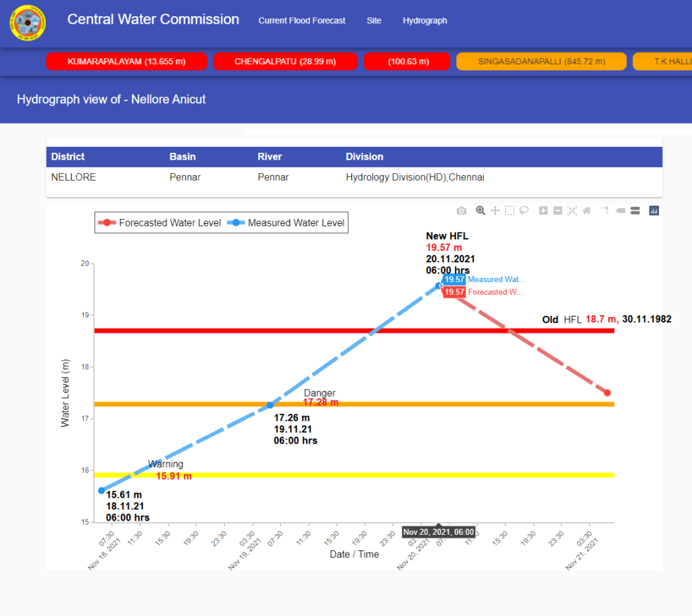Go to the Hydrograph menu item
This screenshot has width=692, height=616.
[x=425, y=21]
